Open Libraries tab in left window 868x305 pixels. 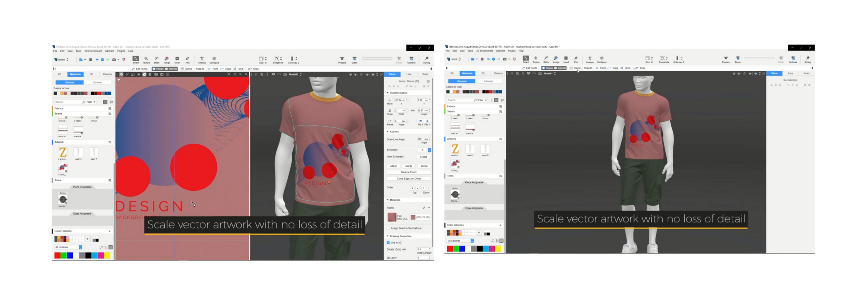click(x=97, y=82)
